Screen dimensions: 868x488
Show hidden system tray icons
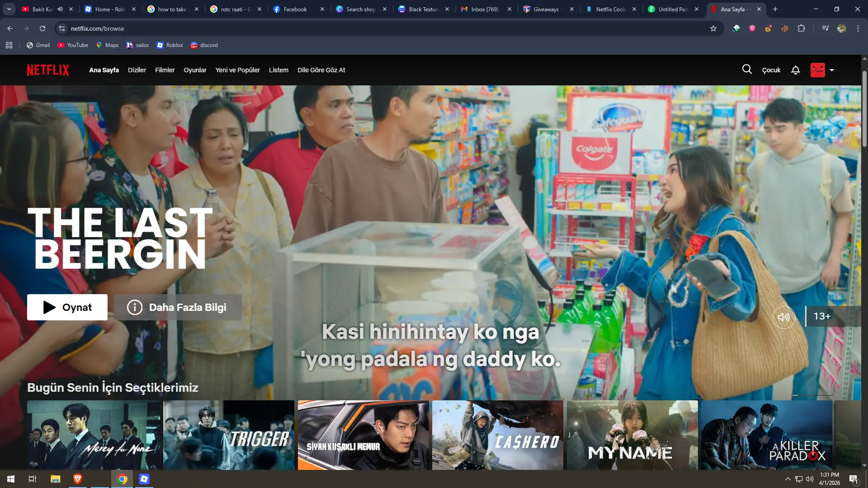point(788,479)
